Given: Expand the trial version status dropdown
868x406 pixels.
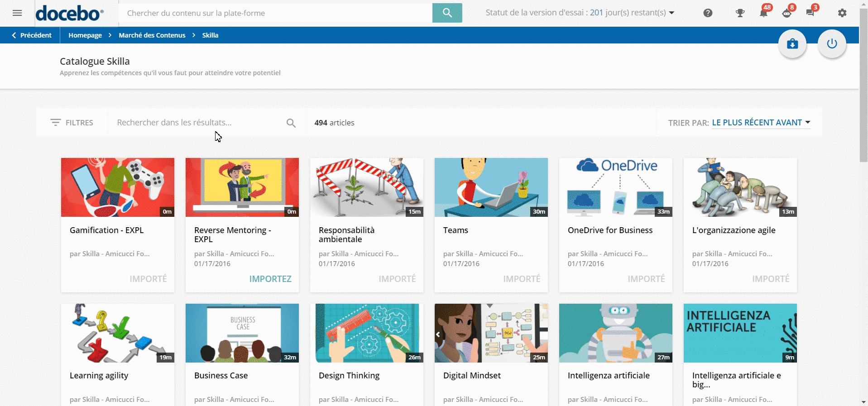Looking at the screenshot, I should (580, 13).
